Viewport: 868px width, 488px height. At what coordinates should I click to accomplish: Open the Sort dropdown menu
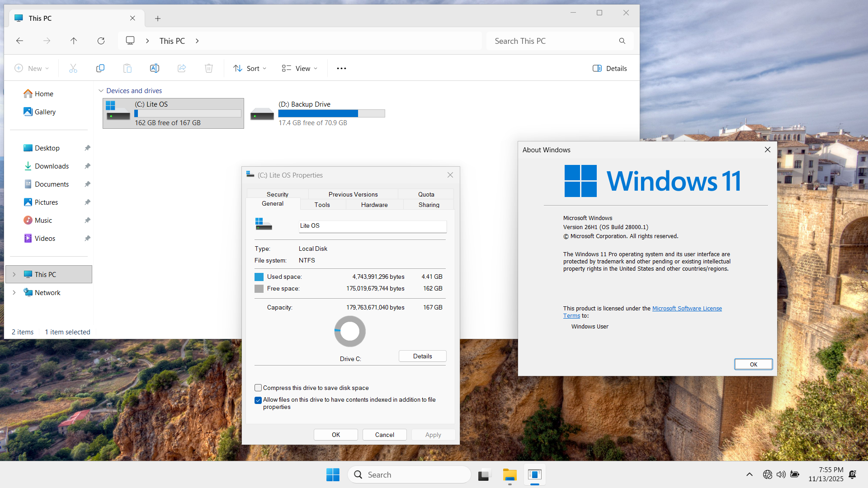[250, 68]
